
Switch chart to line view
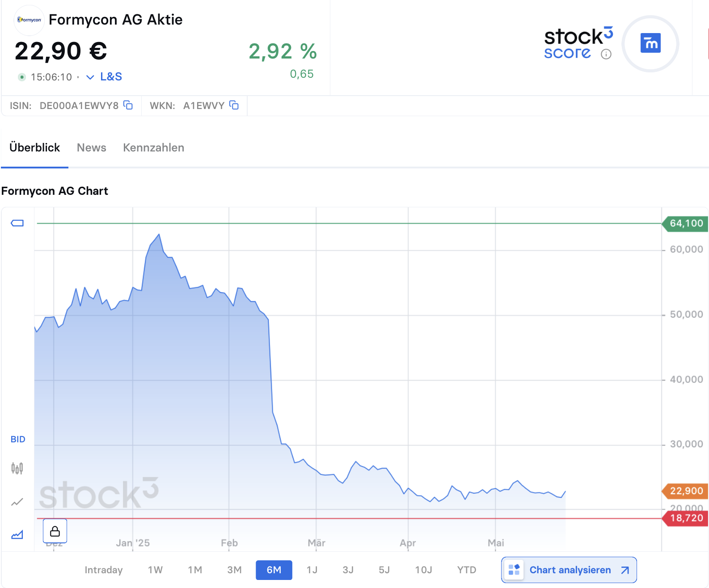17,502
